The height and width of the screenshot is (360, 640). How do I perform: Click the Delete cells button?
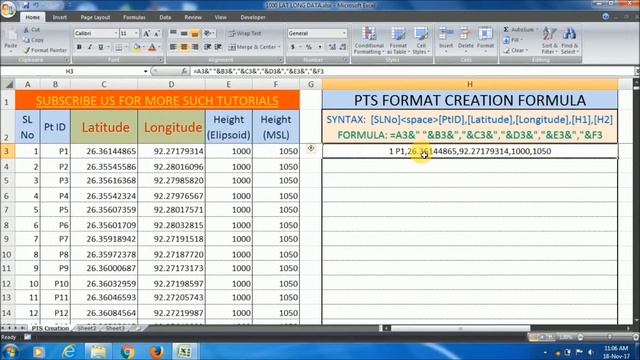(x=465, y=40)
